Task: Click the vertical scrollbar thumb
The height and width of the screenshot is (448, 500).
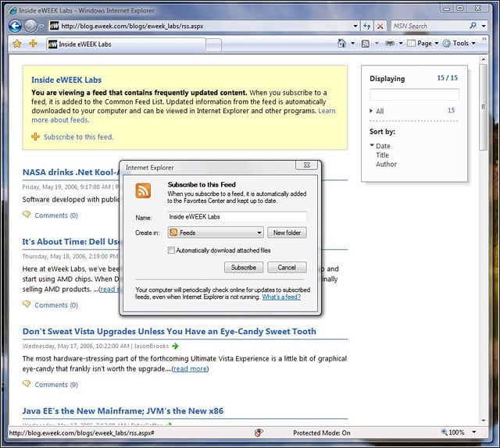Action: pyautogui.click(x=484, y=107)
